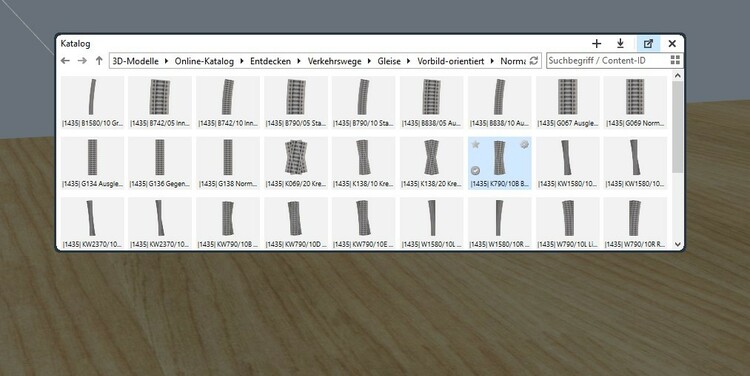Undock the Katalog window with the pop-out icon

[x=648, y=44]
